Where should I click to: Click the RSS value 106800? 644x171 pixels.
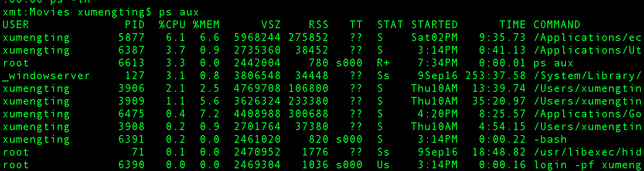point(309,88)
